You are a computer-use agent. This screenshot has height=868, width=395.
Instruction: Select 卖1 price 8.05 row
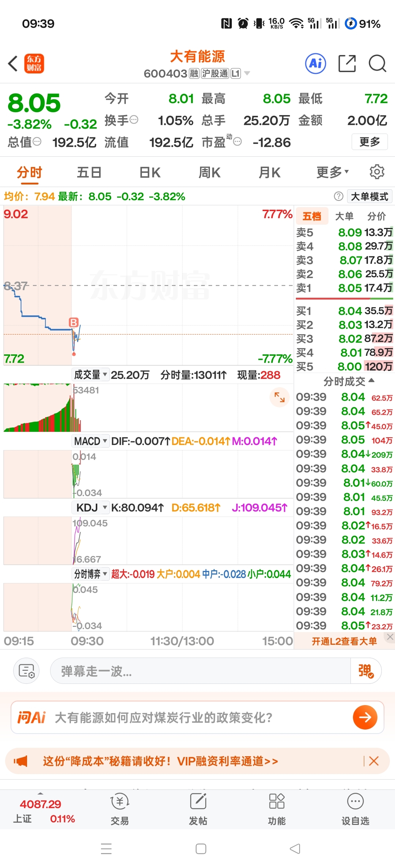(x=344, y=288)
